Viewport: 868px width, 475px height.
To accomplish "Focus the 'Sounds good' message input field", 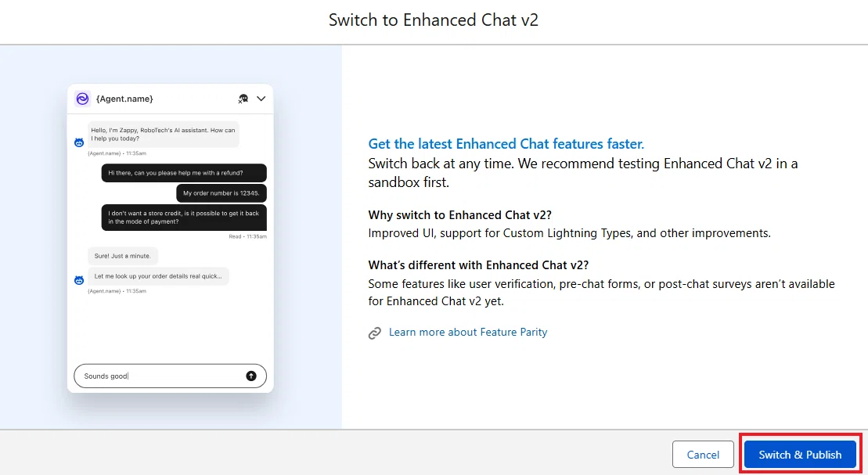I will (x=170, y=376).
